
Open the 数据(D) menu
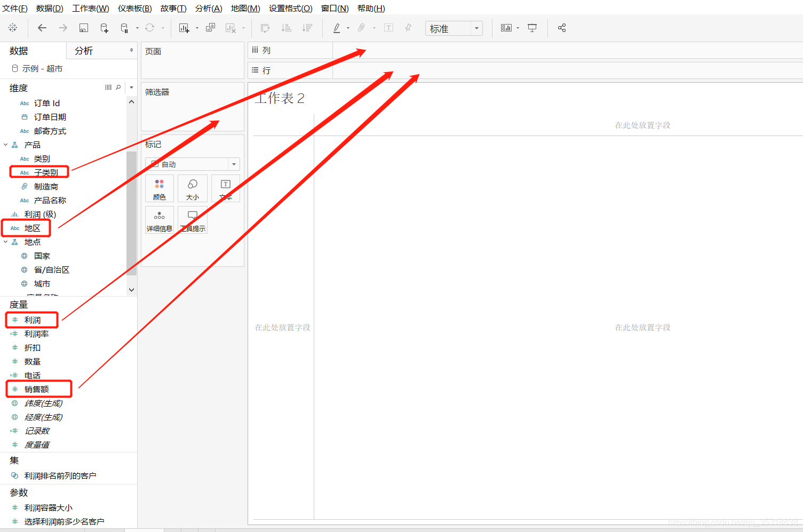50,8
